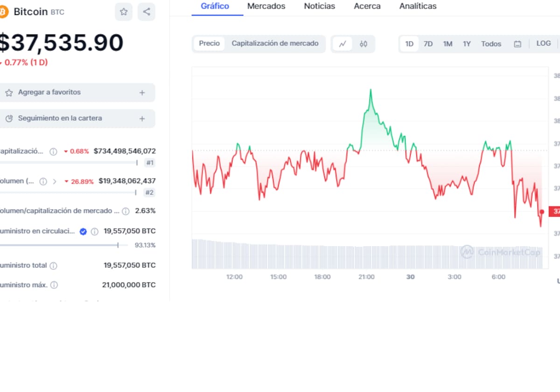
Task: Toggle LOG scale on the chart
Action: pos(543,43)
